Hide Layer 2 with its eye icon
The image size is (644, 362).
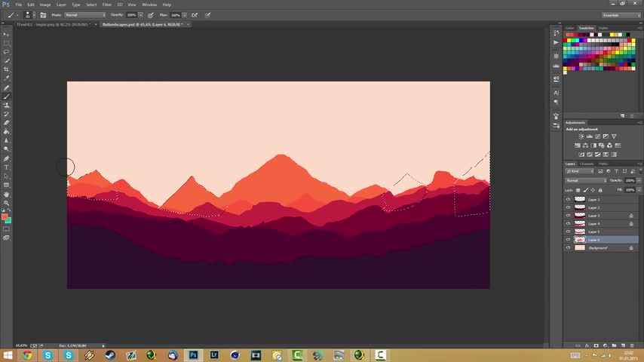[569, 207]
